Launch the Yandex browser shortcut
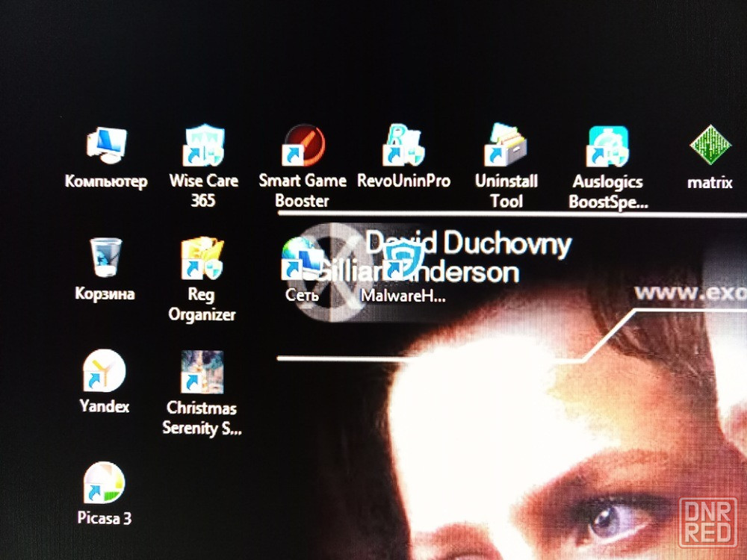This screenshot has height=560, width=747. pyautogui.click(x=104, y=371)
